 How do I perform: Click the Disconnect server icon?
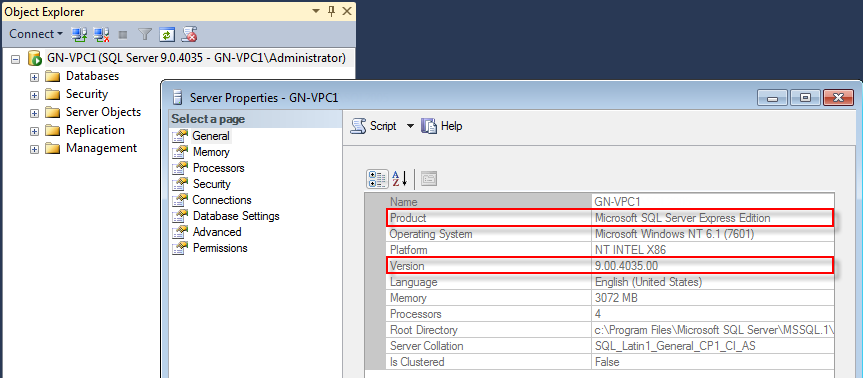pos(101,35)
